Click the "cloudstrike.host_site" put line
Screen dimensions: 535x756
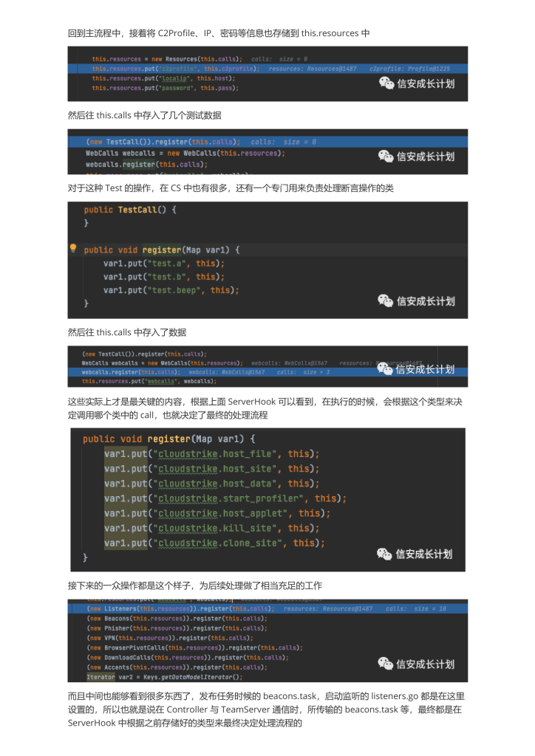coord(212,469)
